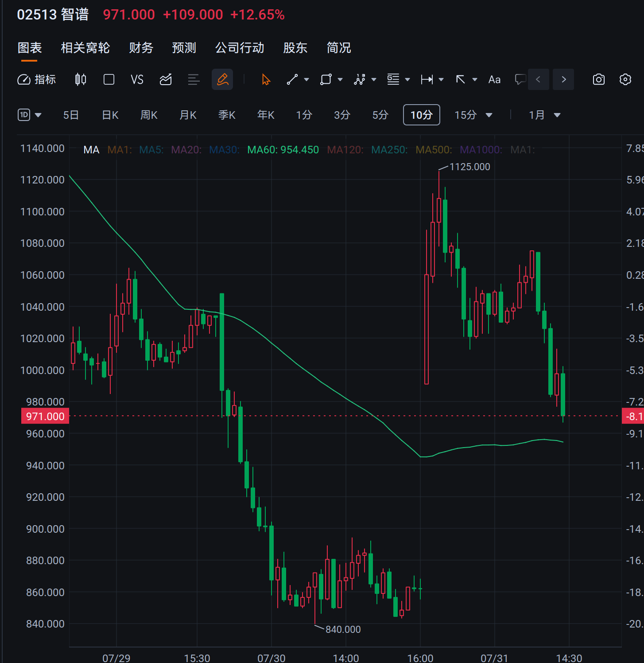Open the 指标 indicators panel
Screen dimensions: 644x663
[x=37, y=79]
